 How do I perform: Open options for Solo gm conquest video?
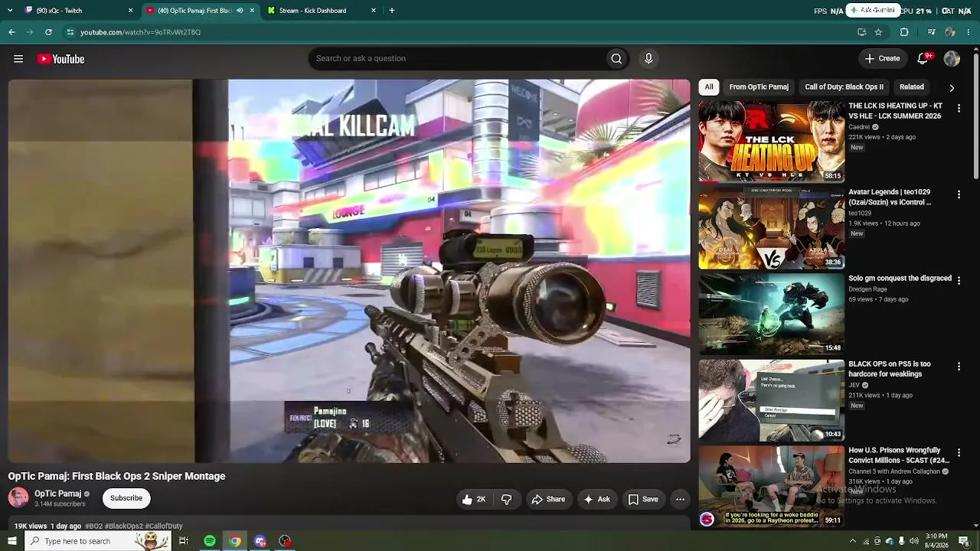[x=959, y=281]
